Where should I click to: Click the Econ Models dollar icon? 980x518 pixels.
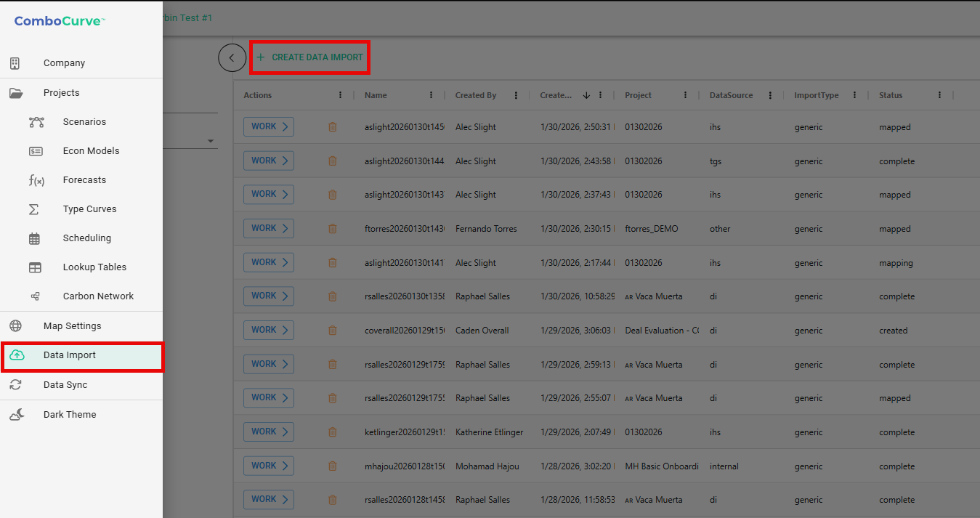[x=36, y=151]
